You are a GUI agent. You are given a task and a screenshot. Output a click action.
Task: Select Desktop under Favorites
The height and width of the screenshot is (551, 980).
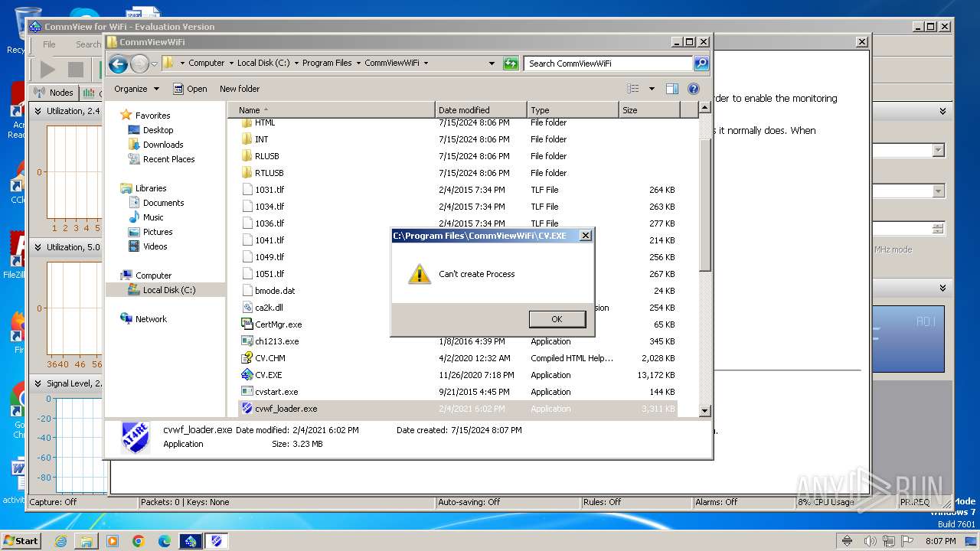[158, 130]
